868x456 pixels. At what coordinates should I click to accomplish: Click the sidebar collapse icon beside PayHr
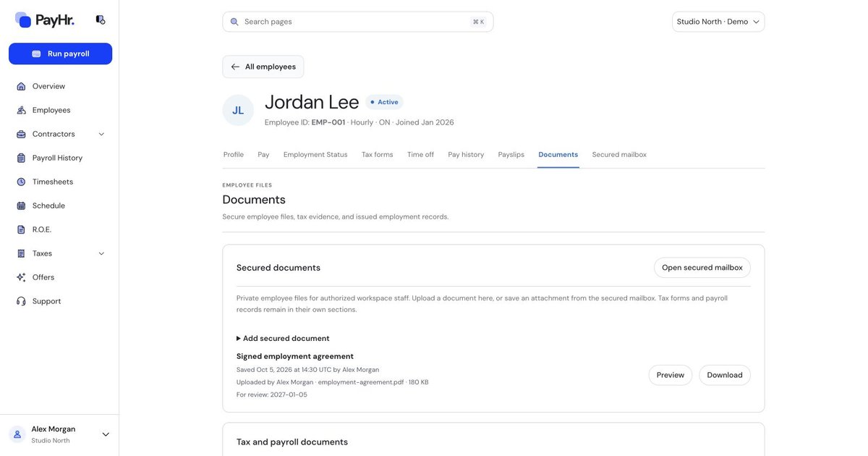(x=101, y=20)
